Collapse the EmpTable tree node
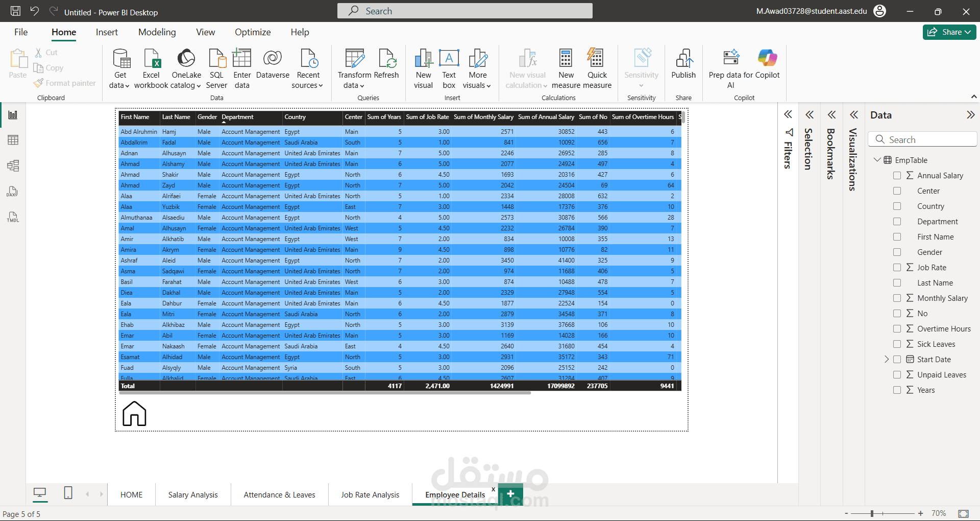Screen dimensions: 980x521 [877, 160]
